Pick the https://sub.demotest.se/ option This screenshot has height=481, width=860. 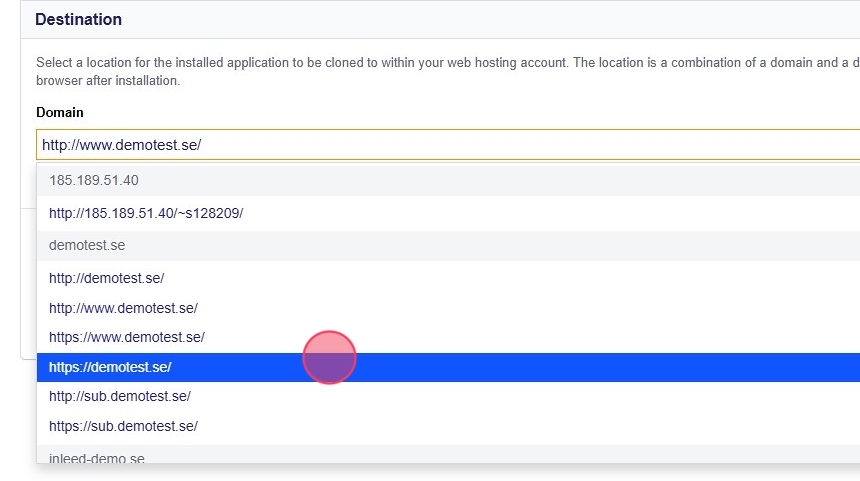pos(123,426)
